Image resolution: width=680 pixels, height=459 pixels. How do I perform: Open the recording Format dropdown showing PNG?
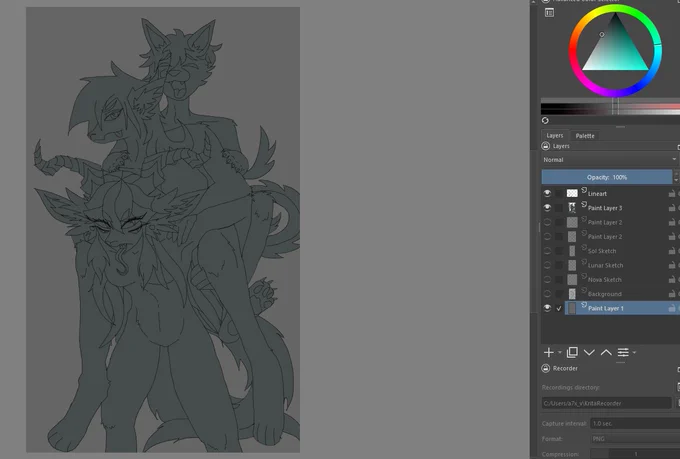click(x=635, y=439)
